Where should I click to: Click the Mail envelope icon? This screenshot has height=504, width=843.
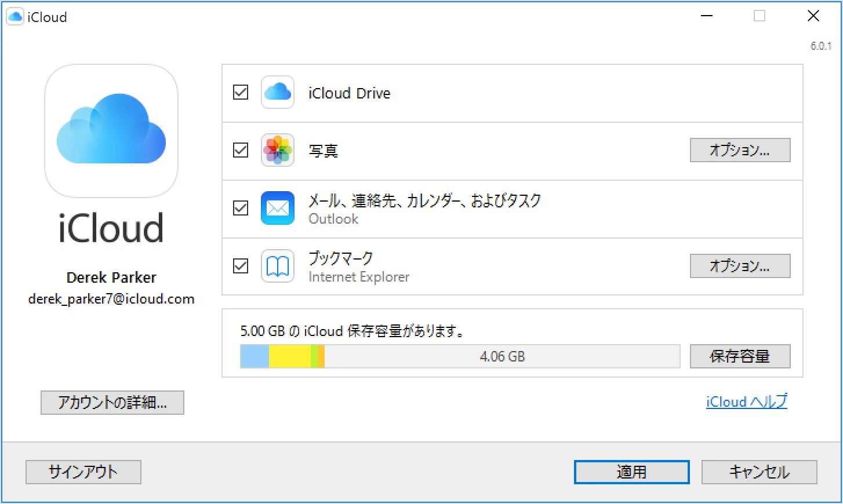pos(278,208)
